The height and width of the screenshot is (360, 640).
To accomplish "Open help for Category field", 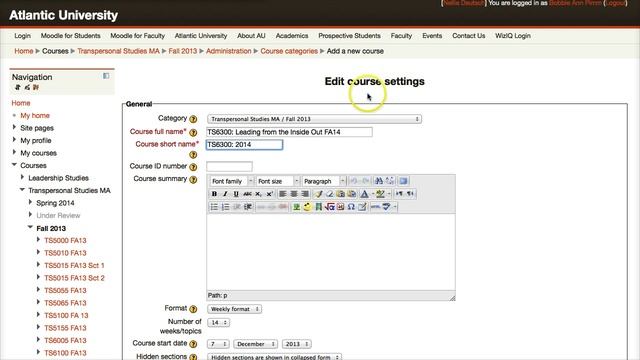I will (193, 119).
